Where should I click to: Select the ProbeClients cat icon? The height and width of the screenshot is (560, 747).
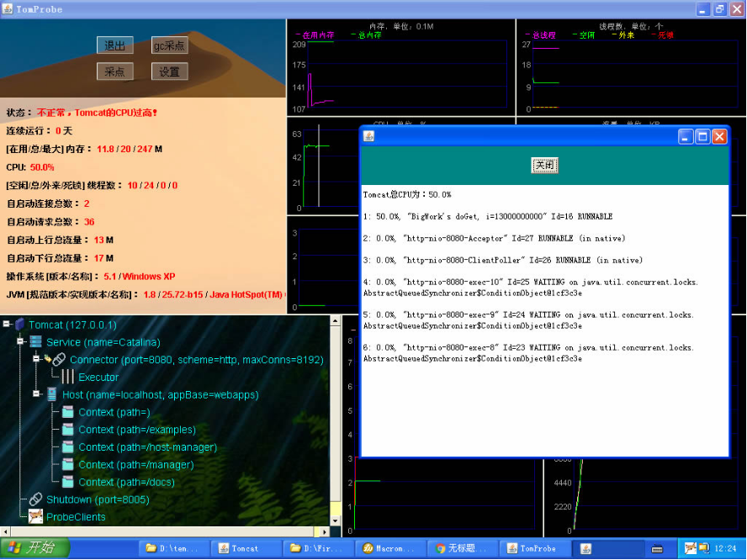tap(35, 516)
